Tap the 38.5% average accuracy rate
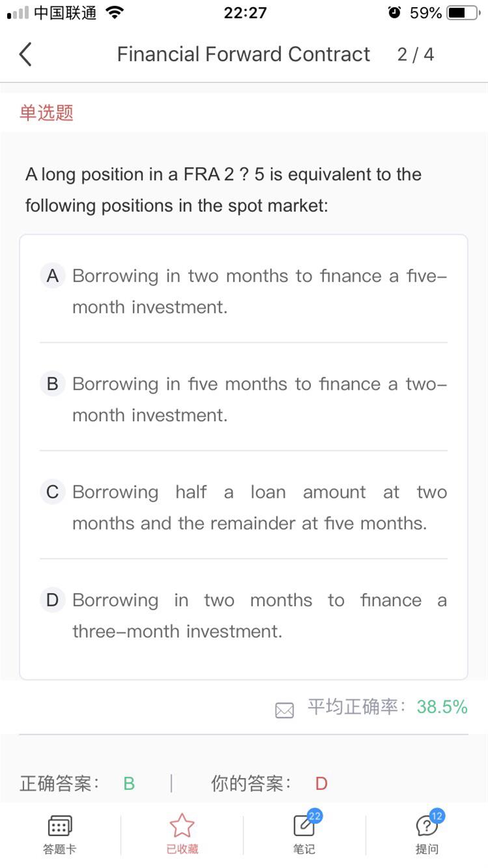Image resolution: width=488 pixels, height=868 pixels. pos(442,707)
